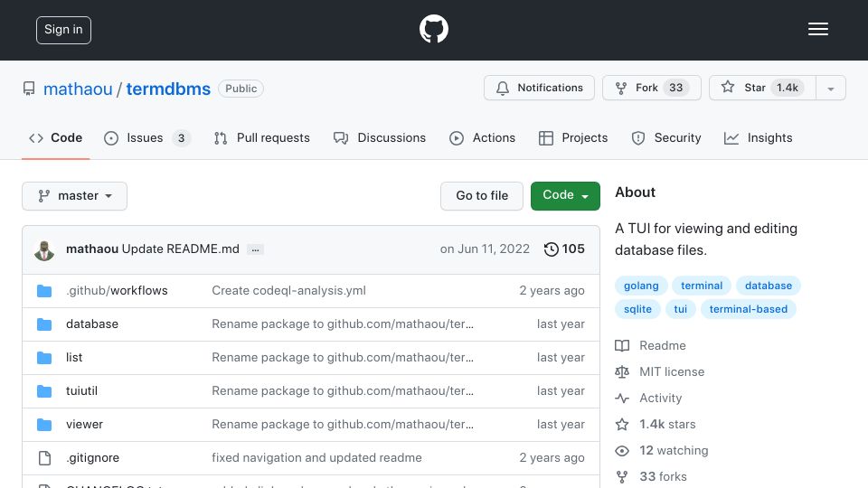This screenshot has height=488, width=868.
Task: Open the Update README.md commit link
Action: [x=181, y=249]
